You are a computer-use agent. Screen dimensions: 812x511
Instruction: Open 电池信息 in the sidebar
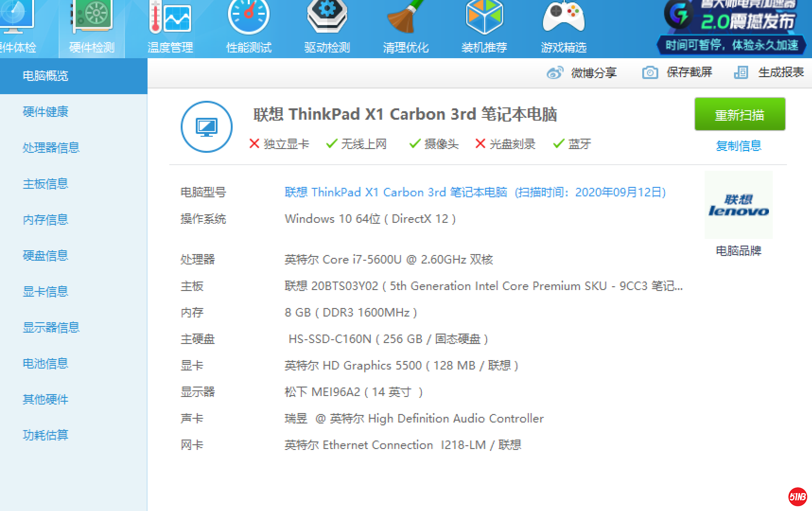[x=45, y=363]
